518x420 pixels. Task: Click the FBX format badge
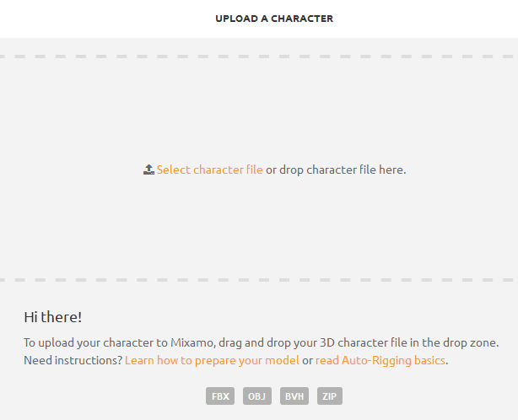pyautogui.click(x=220, y=396)
